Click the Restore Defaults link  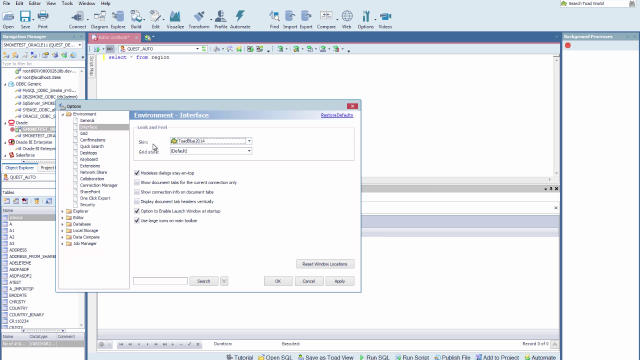tap(337, 116)
